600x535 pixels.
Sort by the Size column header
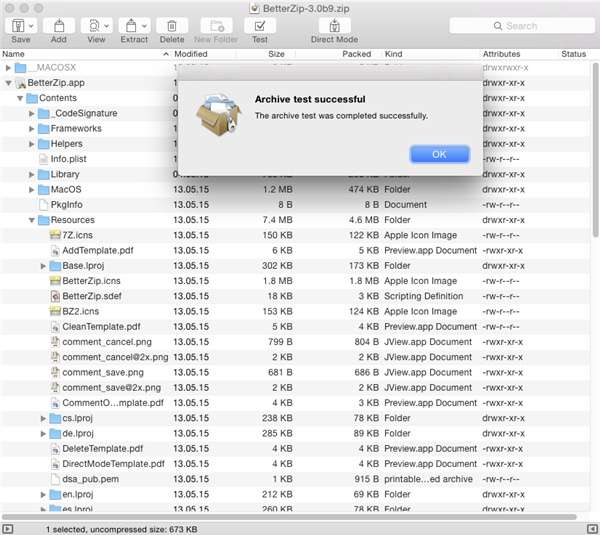(x=276, y=54)
